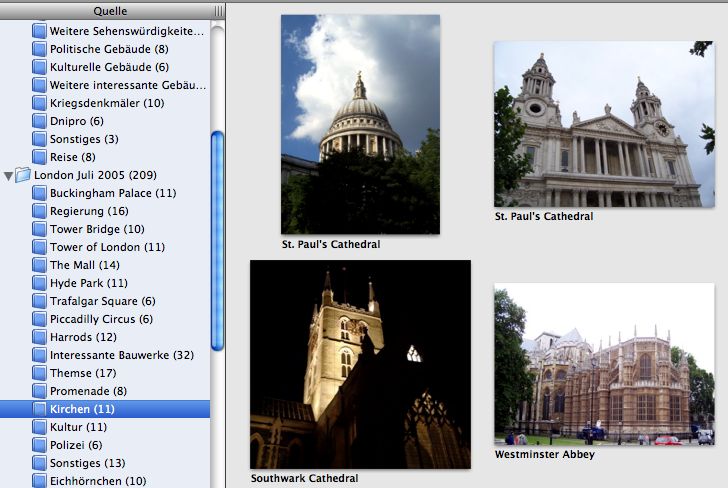Screen dimensions: 728x488
Task: Select the Southwark Cathedral night photo
Action: [x=360, y=364]
